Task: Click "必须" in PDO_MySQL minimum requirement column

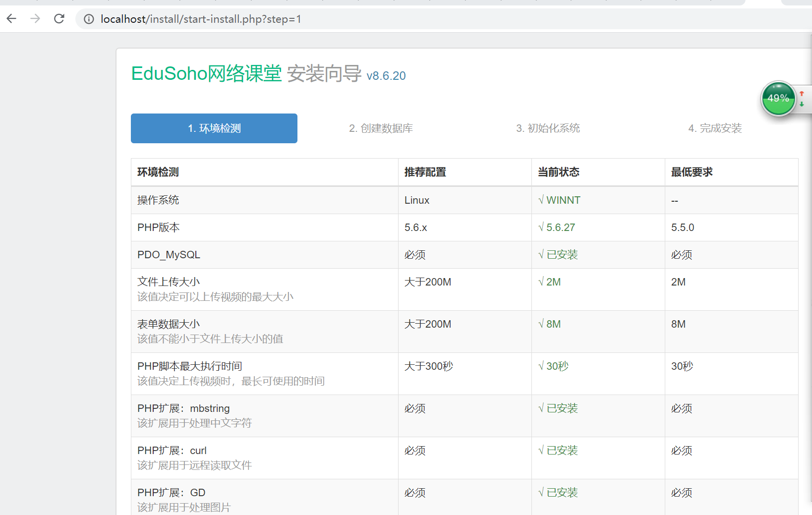Action: (682, 255)
